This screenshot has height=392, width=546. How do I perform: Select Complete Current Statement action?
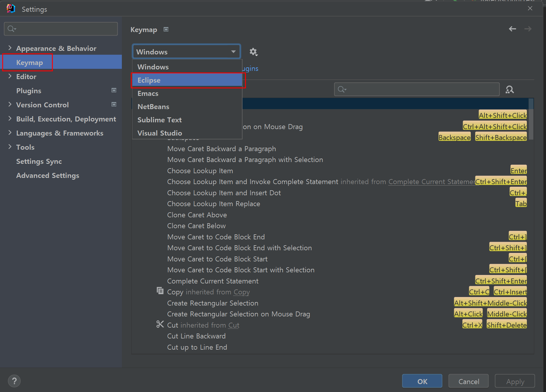coord(213,281)
